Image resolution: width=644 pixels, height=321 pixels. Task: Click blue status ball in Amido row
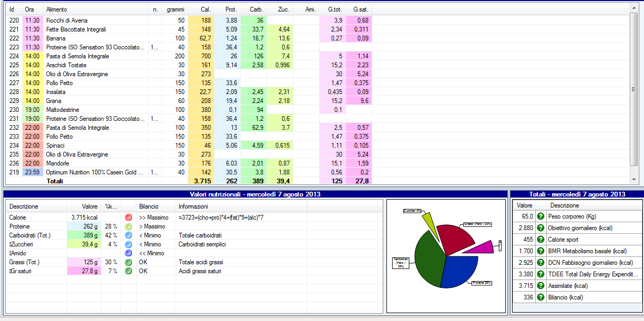click(128, 253)
